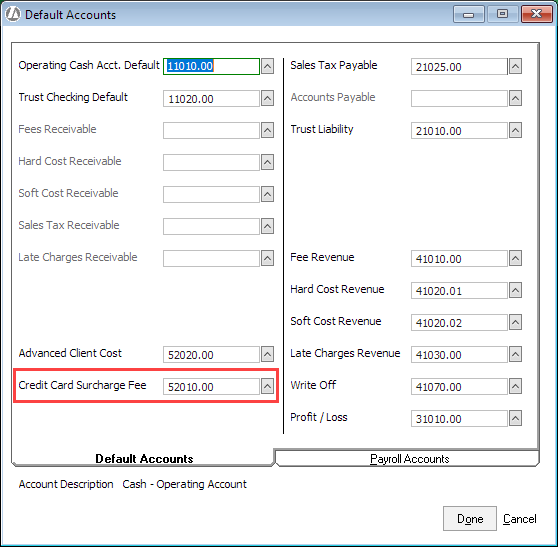Select the Default Accounts tab
The width and height of the screenshot is (558, 547).
pyautogui.click(x=144, y=458)
